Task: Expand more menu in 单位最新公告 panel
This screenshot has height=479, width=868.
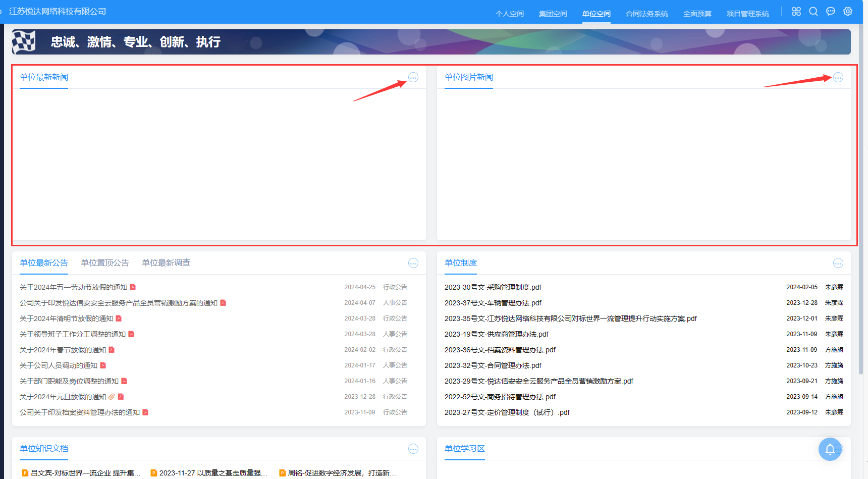Action: point(413,263)
